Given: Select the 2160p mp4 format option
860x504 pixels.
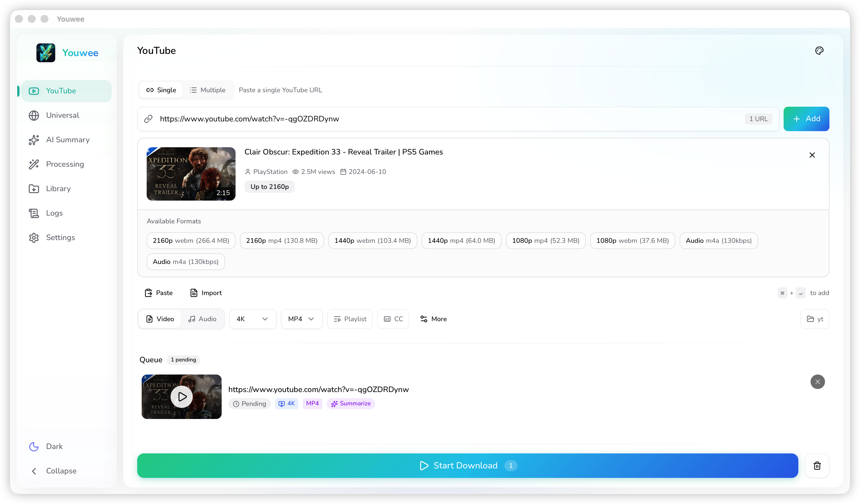Looking at the screenshot, I should point(282,241).
